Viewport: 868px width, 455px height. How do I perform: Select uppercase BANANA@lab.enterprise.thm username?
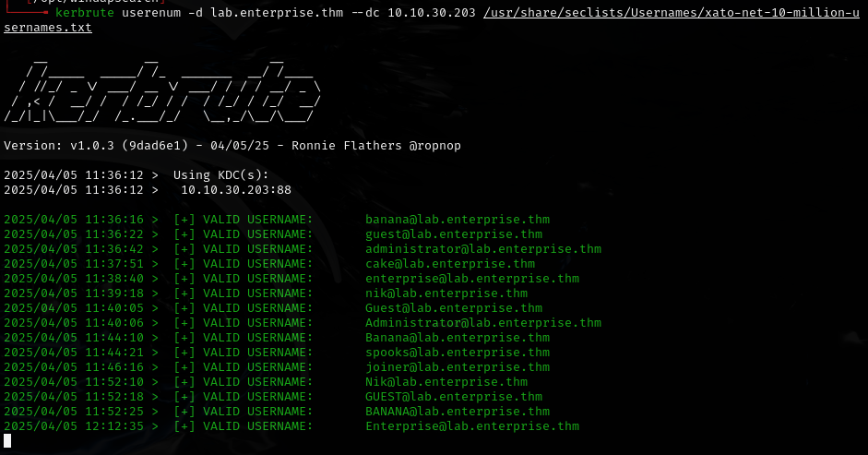(x=458, y=412)
